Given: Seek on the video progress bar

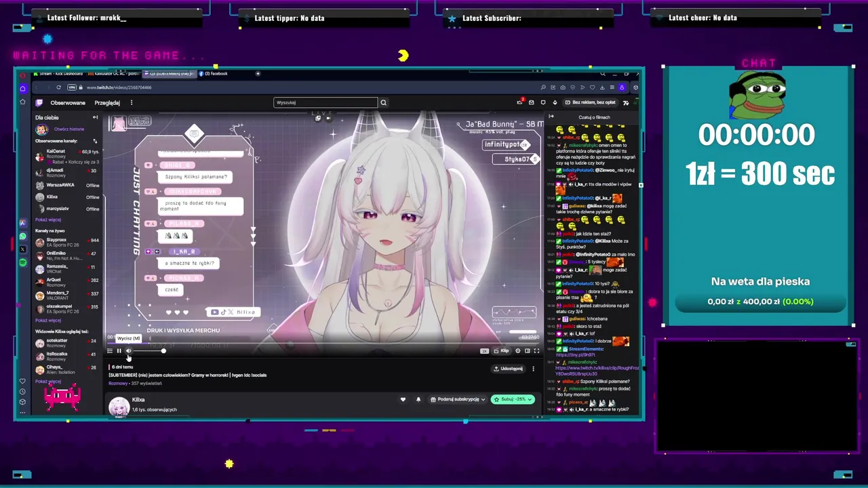Looking at the screenshot, I should 323,343.
